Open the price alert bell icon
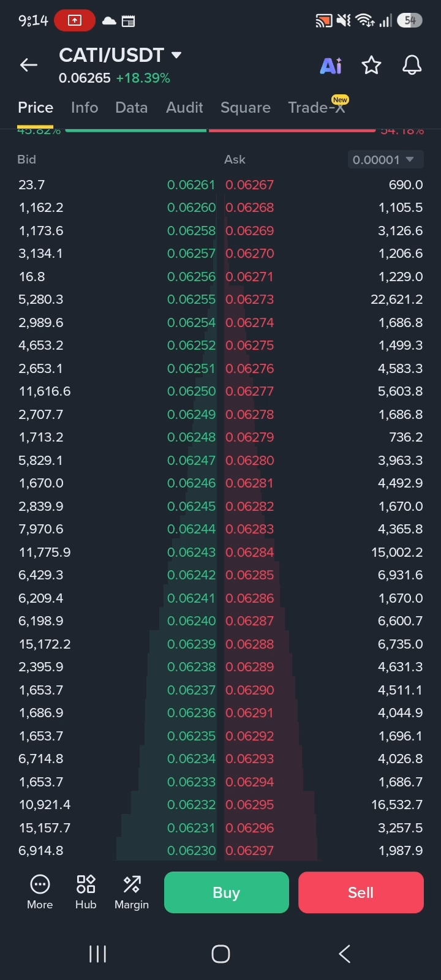Viewport: 441px width, 980px height. [x=412, y=65]
